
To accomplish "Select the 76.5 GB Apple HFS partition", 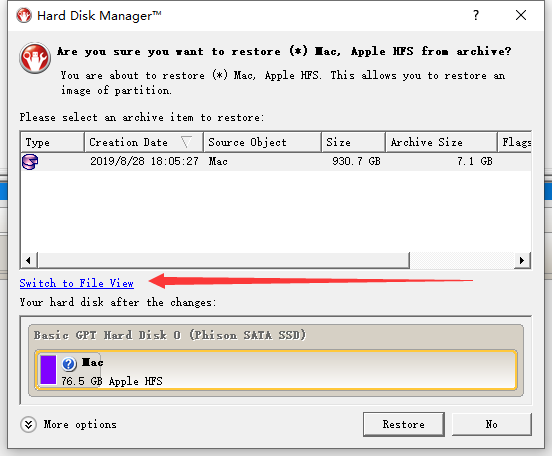I will [276, 370].
